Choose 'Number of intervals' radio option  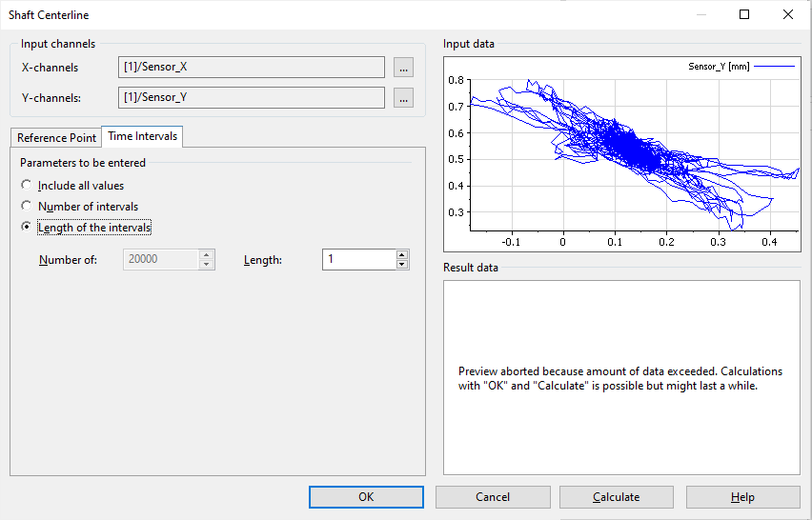pos(27,207)
